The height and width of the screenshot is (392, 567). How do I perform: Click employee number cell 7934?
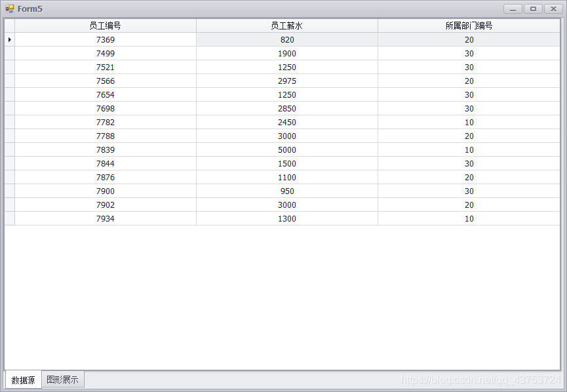click(x=106, y=218)
